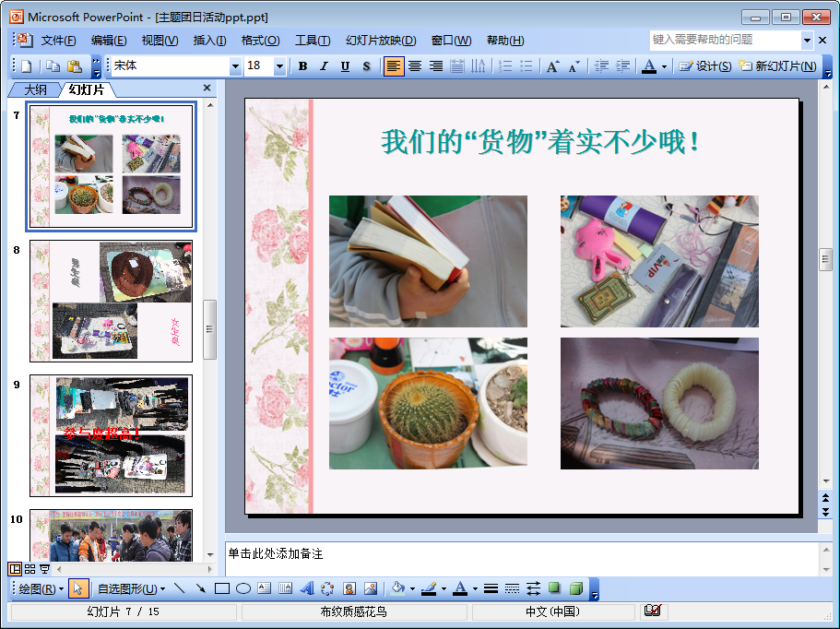Click in the help question search box

click(x=726, y=40)
